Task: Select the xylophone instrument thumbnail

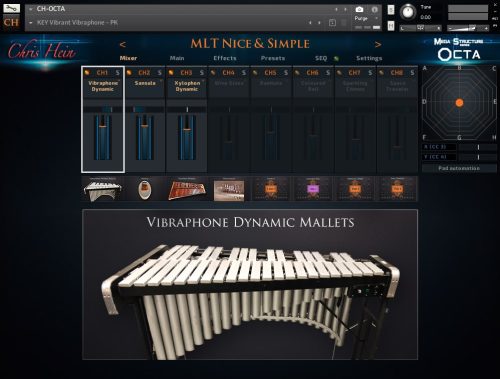Action: point(187,189)
